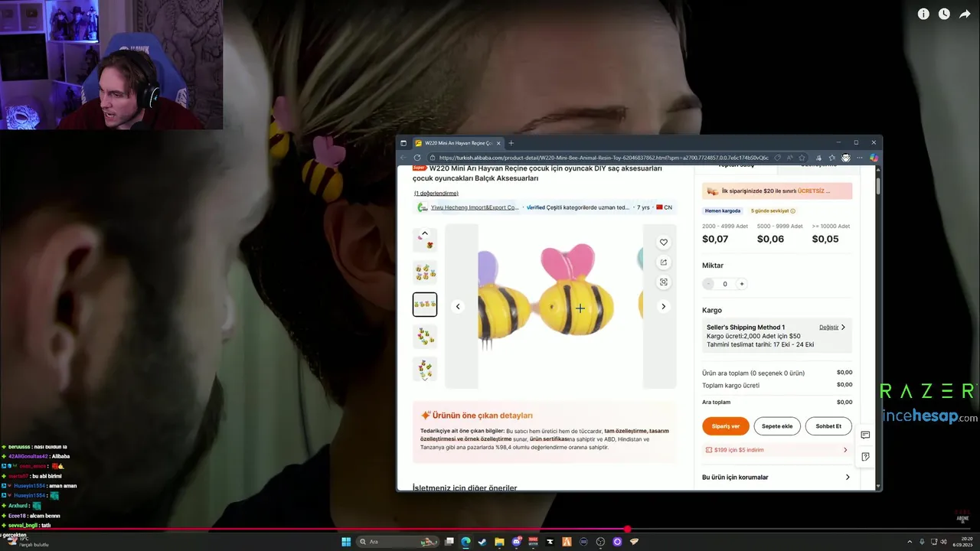This screenshot has height=551, width=980.
Task: Open OBS Studio from taskbar
Action: click(600, 542)
